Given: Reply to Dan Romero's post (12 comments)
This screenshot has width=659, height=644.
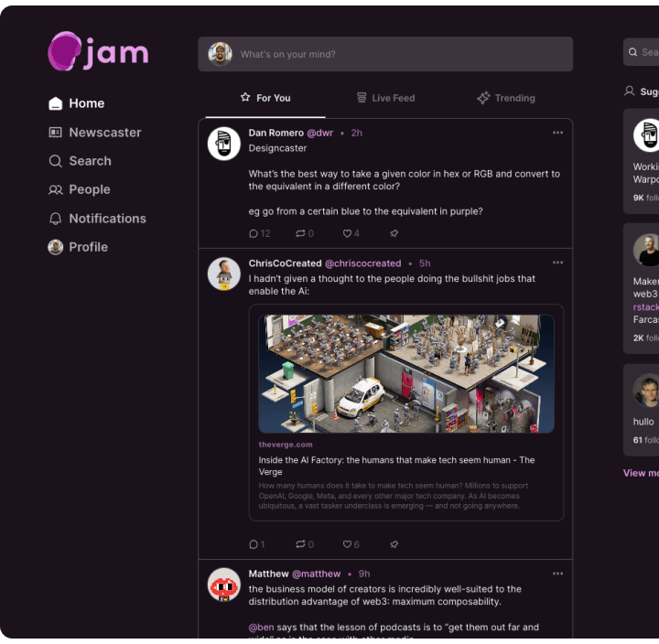Looking at the screenshot, I should tap(259, 233).
